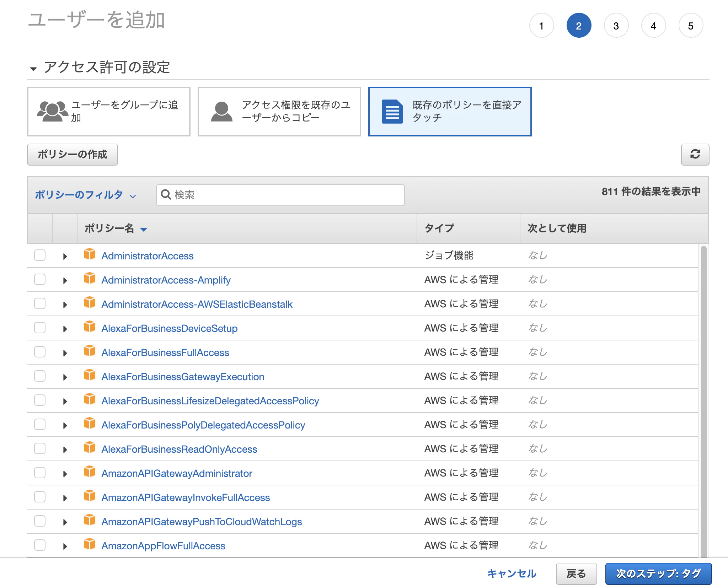Screen dimensions: 728x587
Task: Go to wizard step 1 circle
Action: 542,26
